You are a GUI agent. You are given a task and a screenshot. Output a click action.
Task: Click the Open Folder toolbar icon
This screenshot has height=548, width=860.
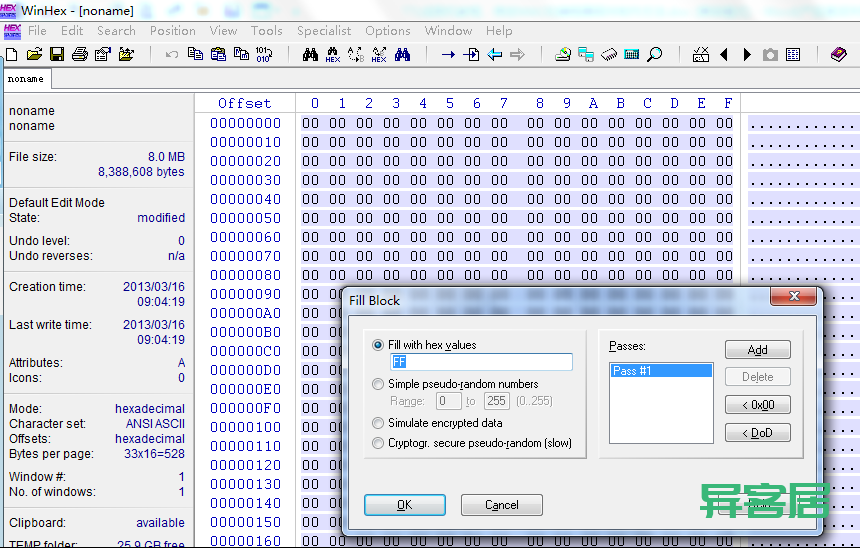pyautogui.click(x=126, y=54)
